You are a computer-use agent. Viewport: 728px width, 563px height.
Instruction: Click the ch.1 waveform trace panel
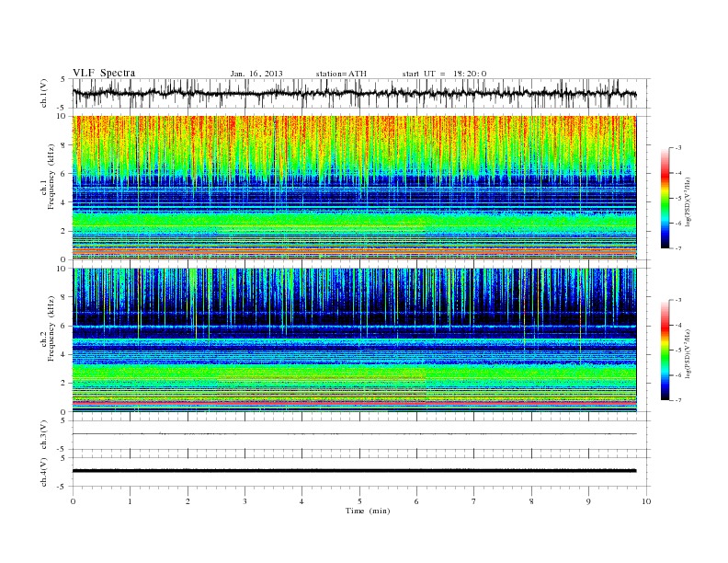pos(360,93)
